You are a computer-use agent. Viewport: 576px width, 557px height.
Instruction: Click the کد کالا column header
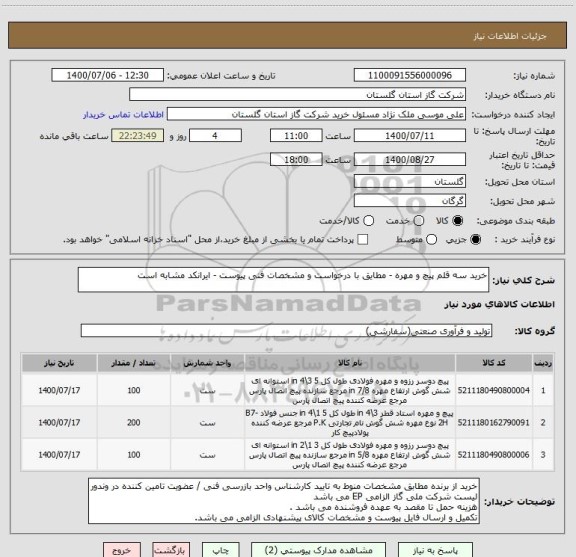(x=494, y=363)
